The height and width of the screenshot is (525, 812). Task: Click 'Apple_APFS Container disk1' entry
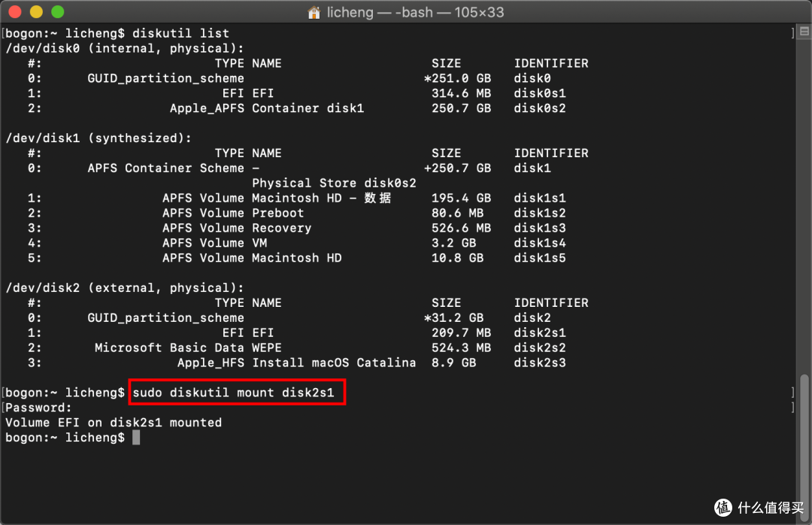click(x=267, y=108)
